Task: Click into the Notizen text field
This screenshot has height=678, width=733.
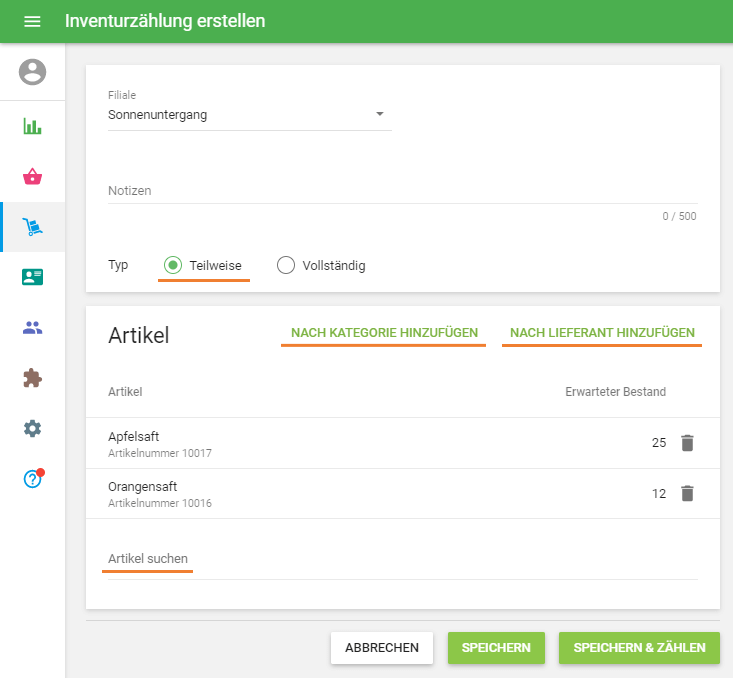Action: pos(400,190)
